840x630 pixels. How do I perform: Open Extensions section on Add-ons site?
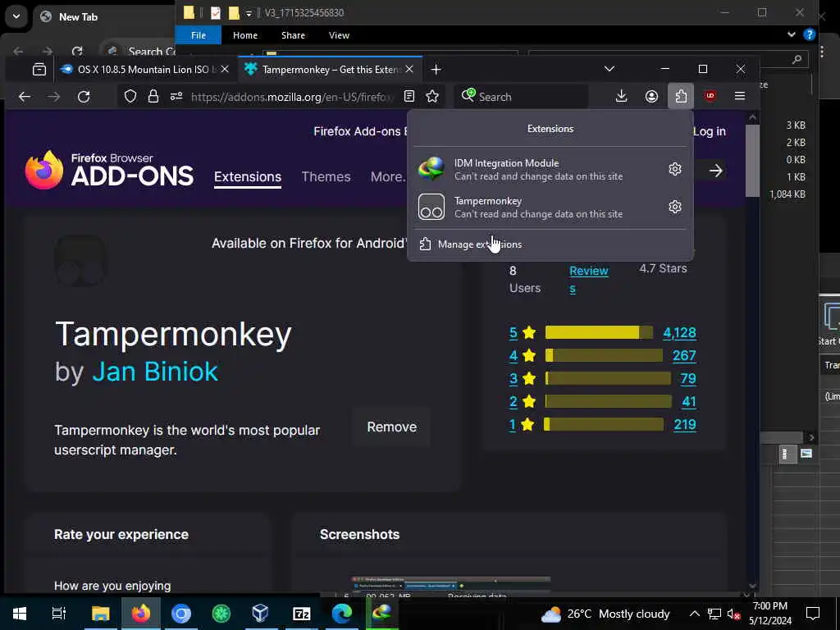248,177
